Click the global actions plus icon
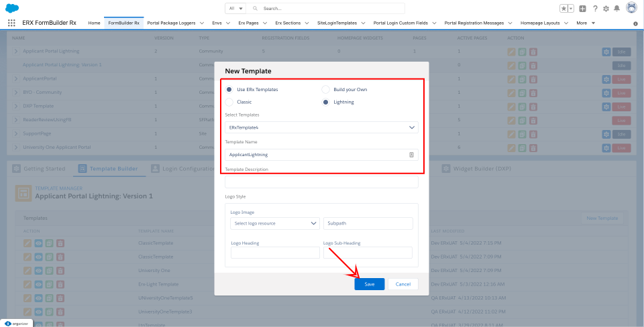Viewport: 644px width, 327px height. coord(582,8)
